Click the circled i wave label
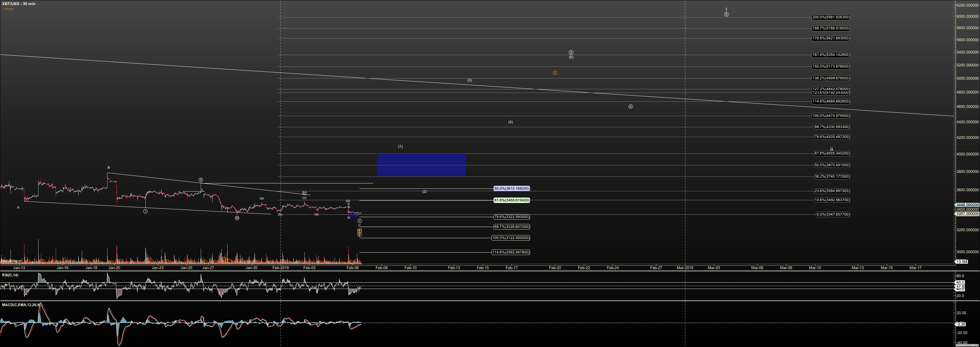Viewport: 980px width, 347px height. click(x=145, y=211)
